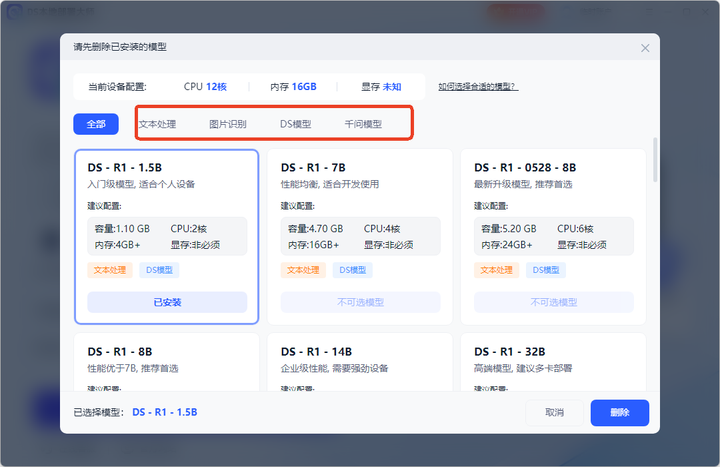Click the 内存 16GB device value
The height and width of the screenshot is (467, 720).
(293, 86)
